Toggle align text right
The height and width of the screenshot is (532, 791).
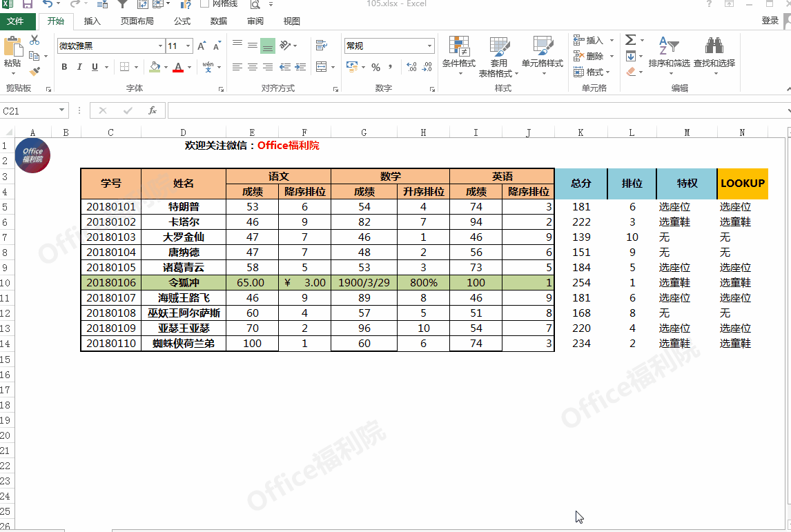(268, 66)
